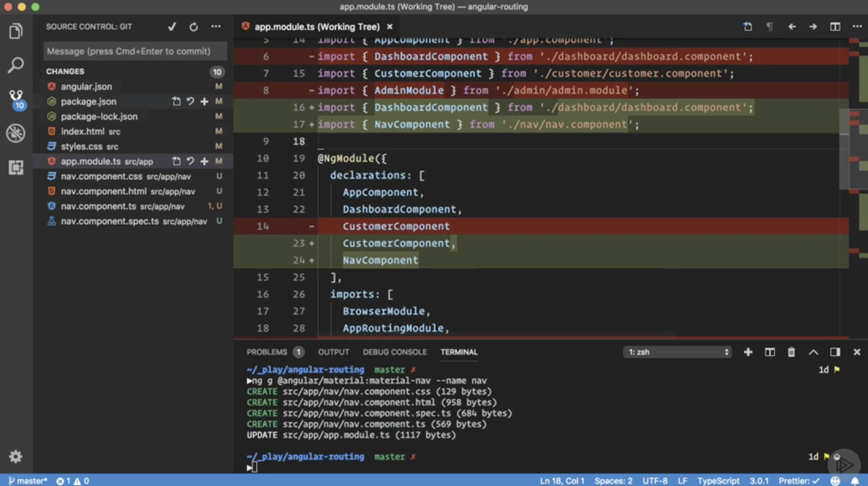
Task: Stage changes for app.module.ts
Action: 205,162
